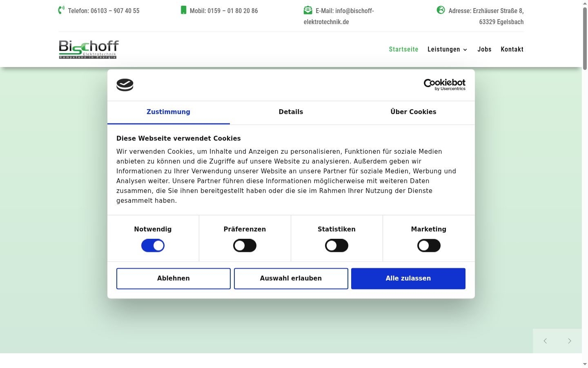
Task: Click the scrollbar down arrow
Action: coord(585,364)
